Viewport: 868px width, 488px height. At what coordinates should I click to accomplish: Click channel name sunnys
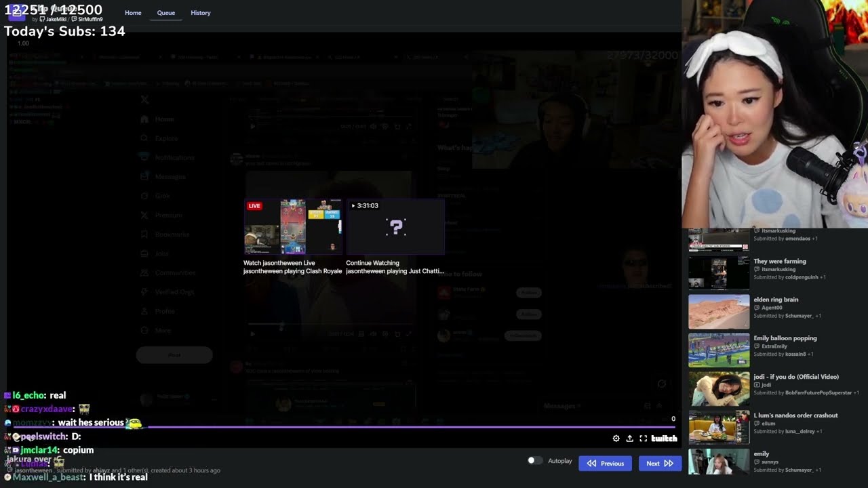(770, 462)
